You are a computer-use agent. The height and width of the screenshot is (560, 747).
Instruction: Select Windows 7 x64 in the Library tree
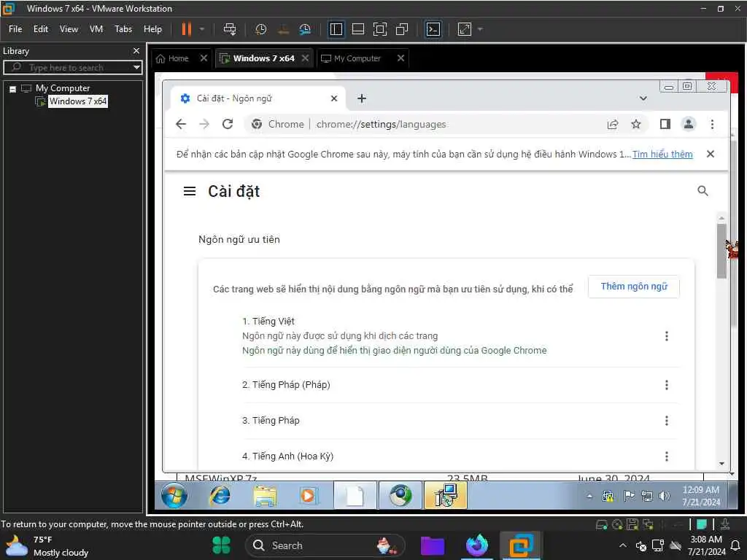(x=77, y=101)
